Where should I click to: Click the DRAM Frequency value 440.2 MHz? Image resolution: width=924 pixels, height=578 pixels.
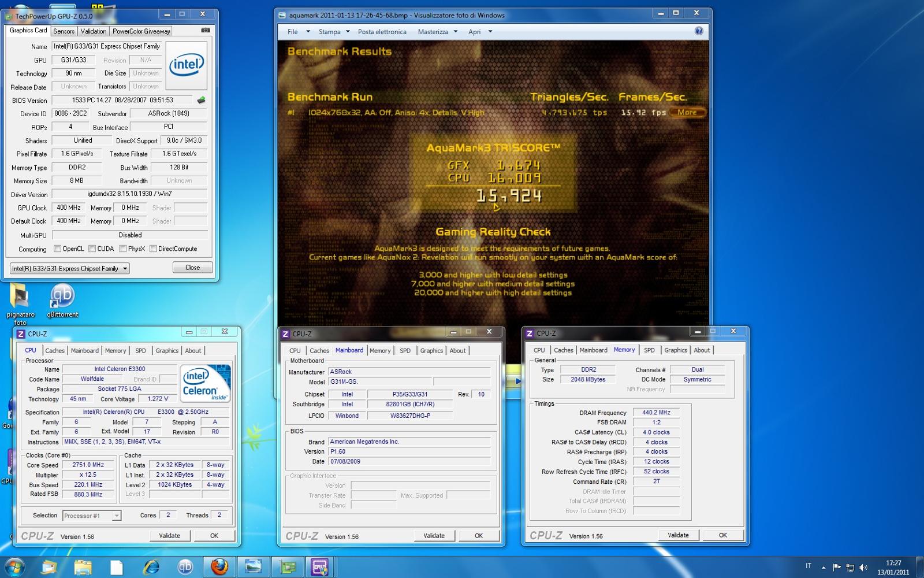(x=656, y=413)
